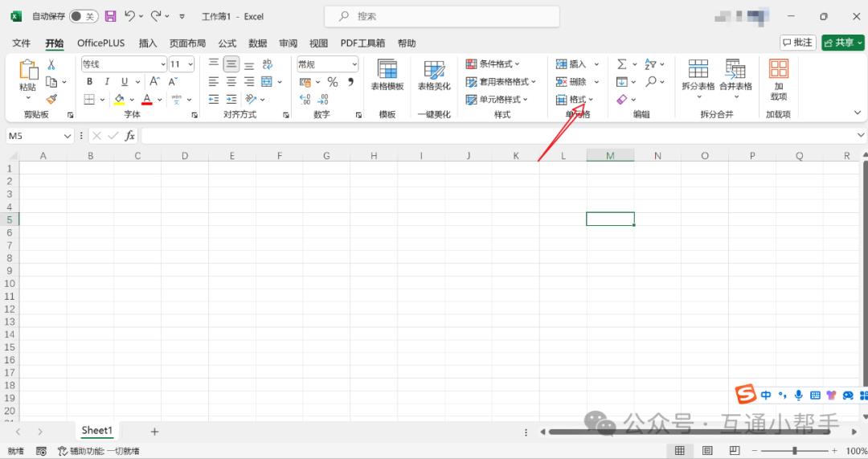Click the comma style icon

click(350, 82)
